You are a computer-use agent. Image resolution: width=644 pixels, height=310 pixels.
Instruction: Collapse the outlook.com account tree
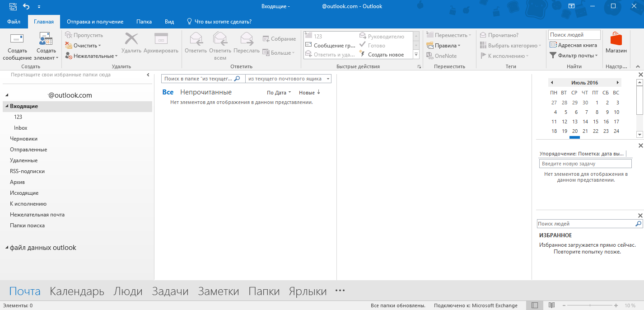click(x=7, y=96)
